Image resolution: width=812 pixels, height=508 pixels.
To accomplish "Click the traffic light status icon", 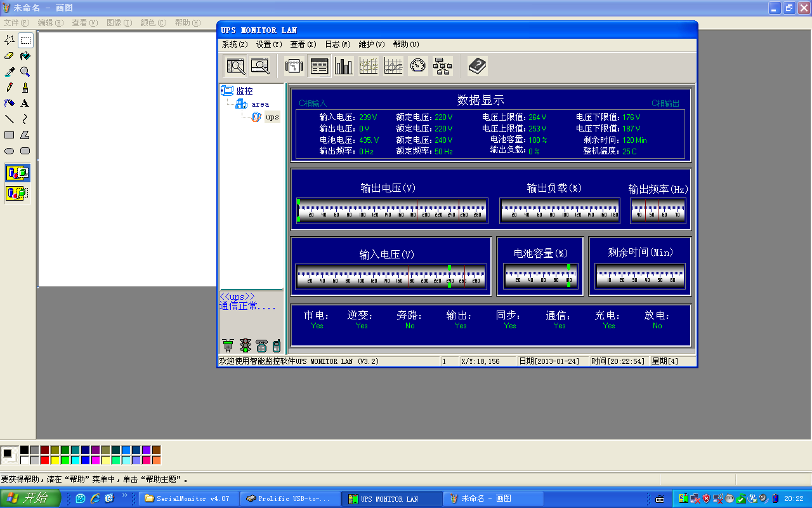I will click(245, 345).
